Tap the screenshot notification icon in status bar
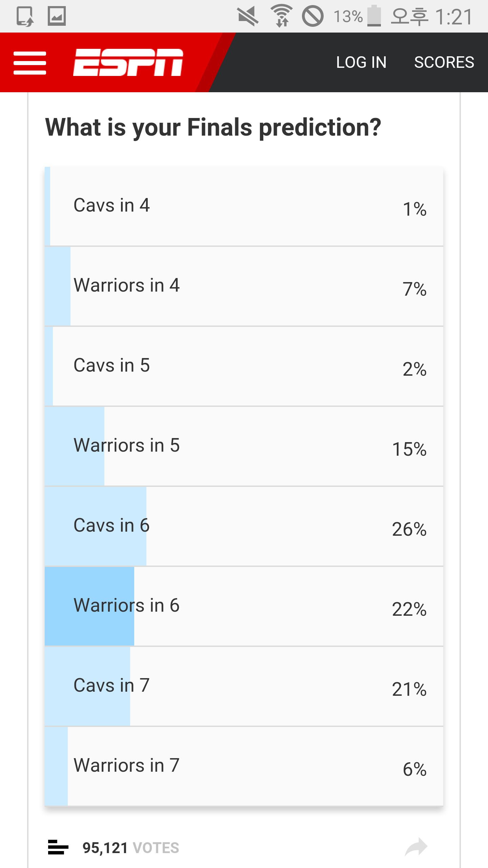The height and width of the screenshot is (868, 488). click(x=25, y=16)
